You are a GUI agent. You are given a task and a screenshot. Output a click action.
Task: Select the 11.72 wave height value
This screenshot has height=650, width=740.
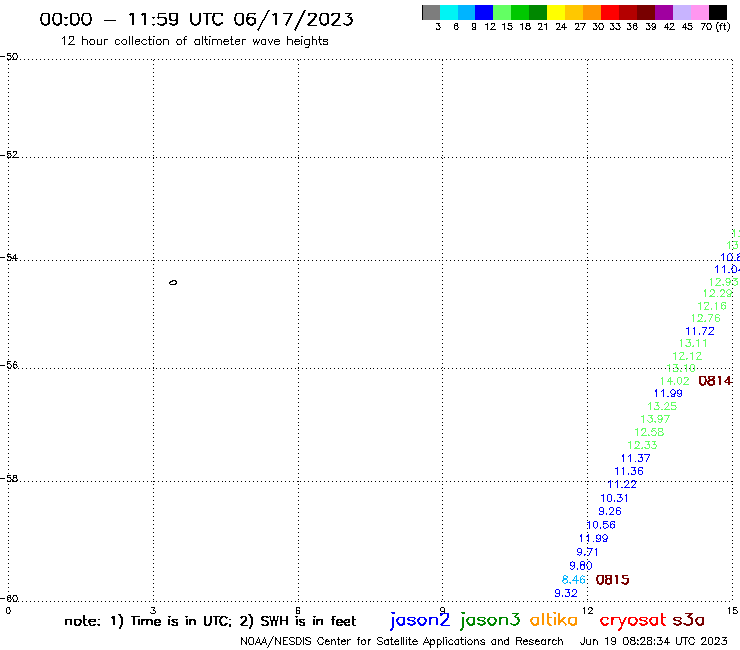click(700, 331)
